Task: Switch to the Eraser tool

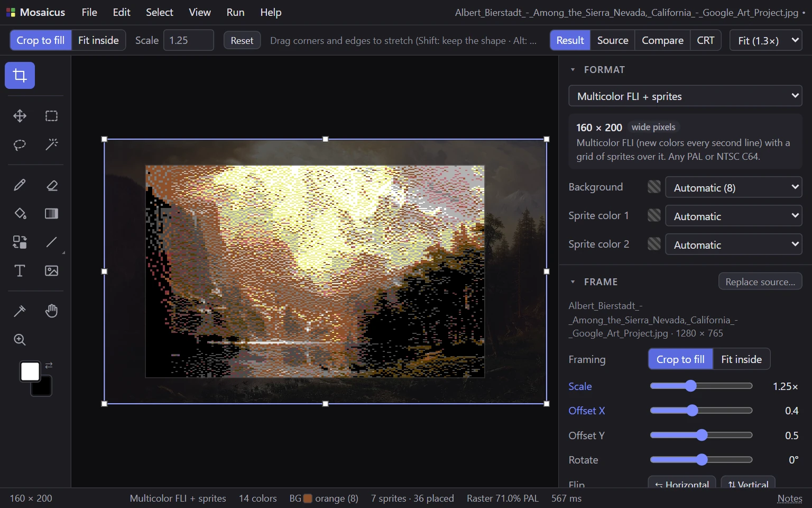Action: [x=51, y=185]
